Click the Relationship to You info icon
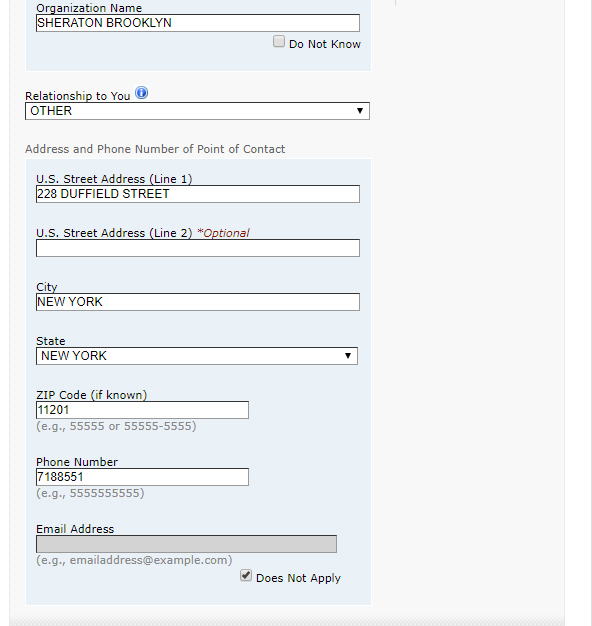The width and height of the screenshot is (592, 626). [x=141, y=93]
